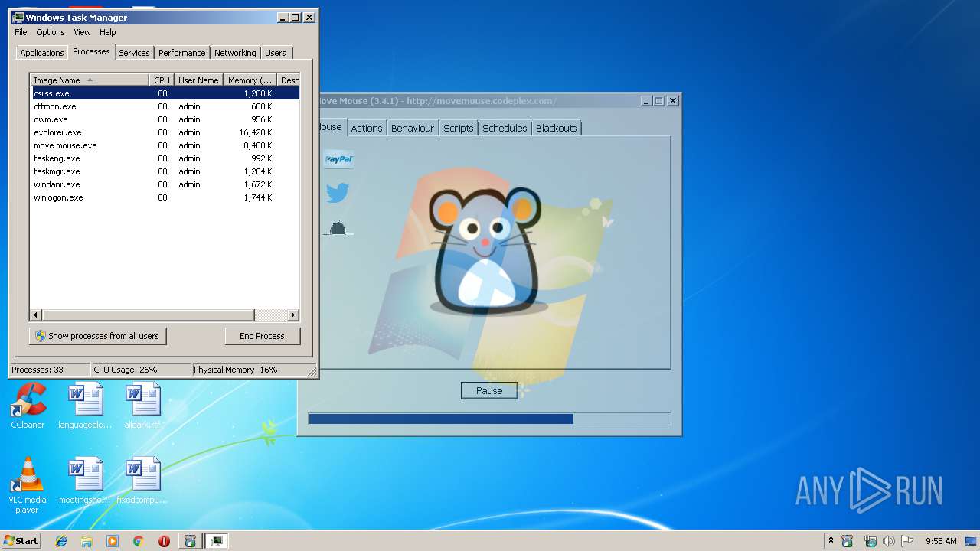Select the languageele... Word document icon

pyautogui.click(x=85, y=406)
